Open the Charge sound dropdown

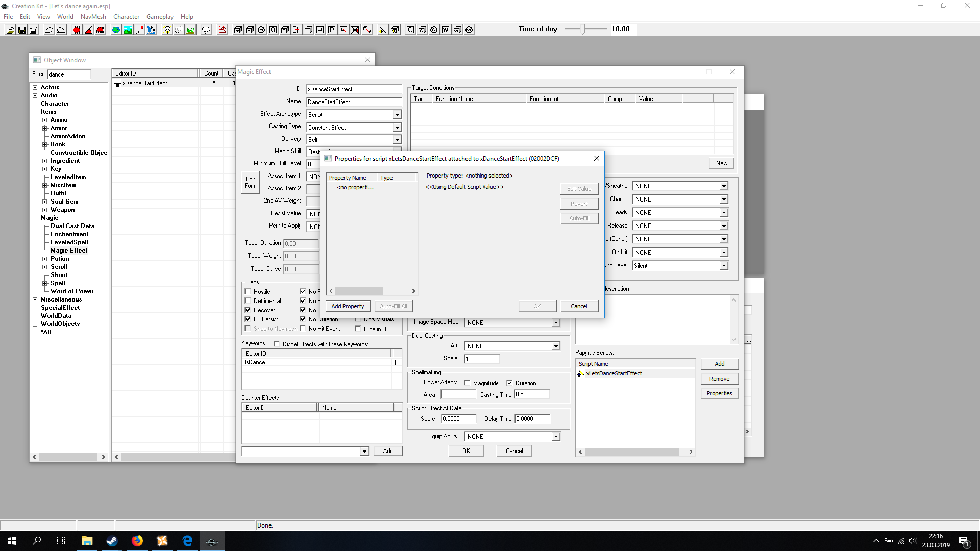pos(723,199)
